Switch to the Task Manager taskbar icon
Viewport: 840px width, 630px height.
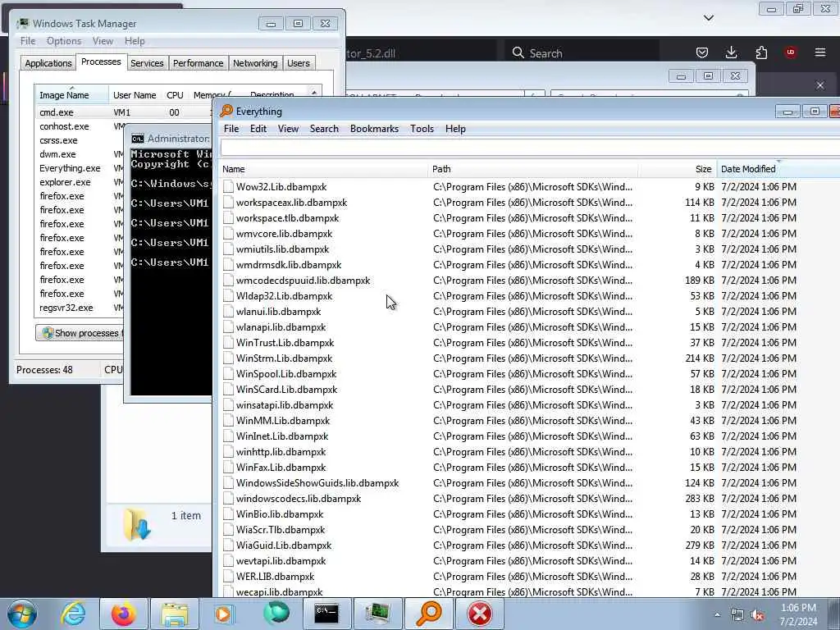(377, 614)
